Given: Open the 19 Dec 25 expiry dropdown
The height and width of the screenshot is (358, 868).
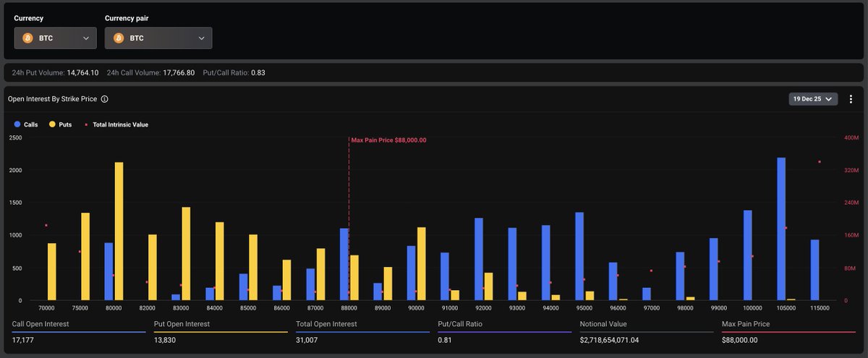Looking at the screenshot, I should [x=813, y=99].
